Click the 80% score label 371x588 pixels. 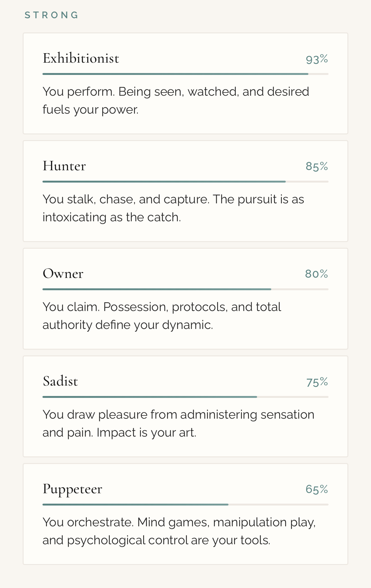(x=316, y=274)
